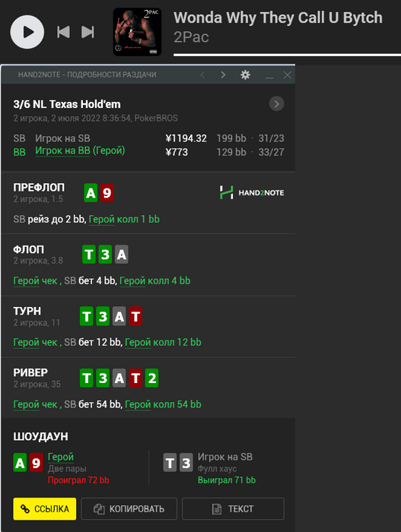Image resolution: width=401 pixels, height=532 pixels.
Task: Expand hand header with round chevron button
Action: pos(277,104)
